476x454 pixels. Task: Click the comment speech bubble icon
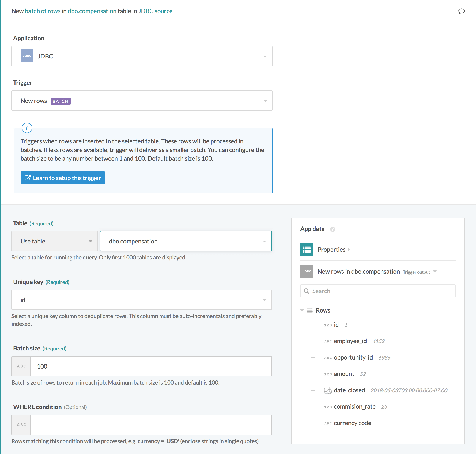(x=461, y=11)
